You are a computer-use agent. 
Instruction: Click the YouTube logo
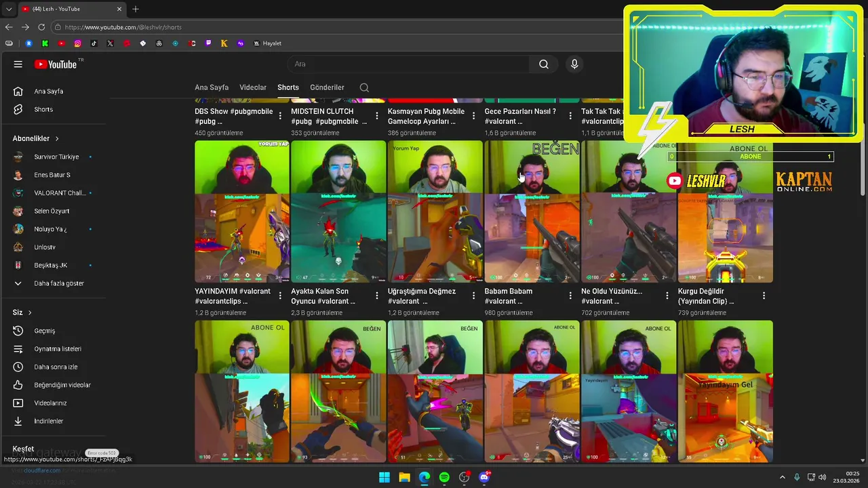[x=56, y=64]
